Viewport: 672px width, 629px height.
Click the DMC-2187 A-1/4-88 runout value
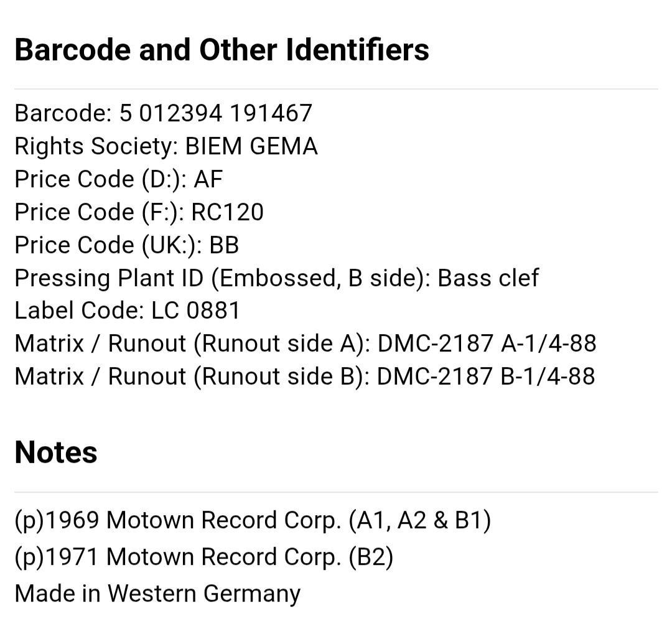[487, 343]
